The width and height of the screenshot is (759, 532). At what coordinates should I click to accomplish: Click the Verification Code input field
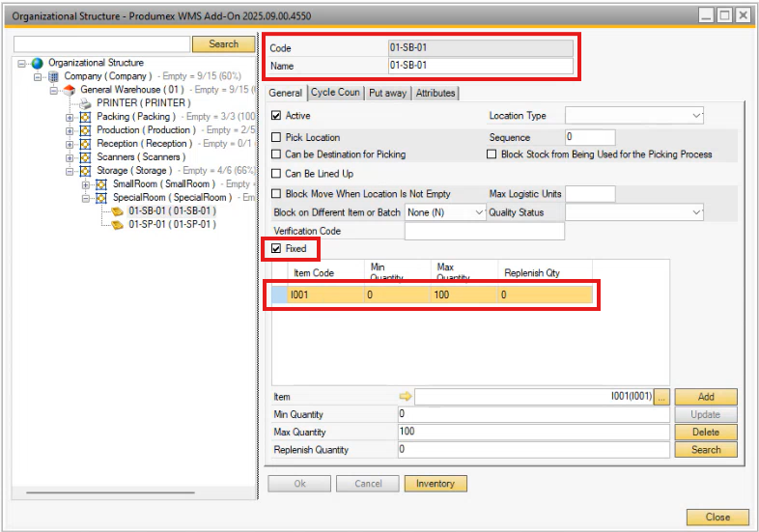(484, 231)
